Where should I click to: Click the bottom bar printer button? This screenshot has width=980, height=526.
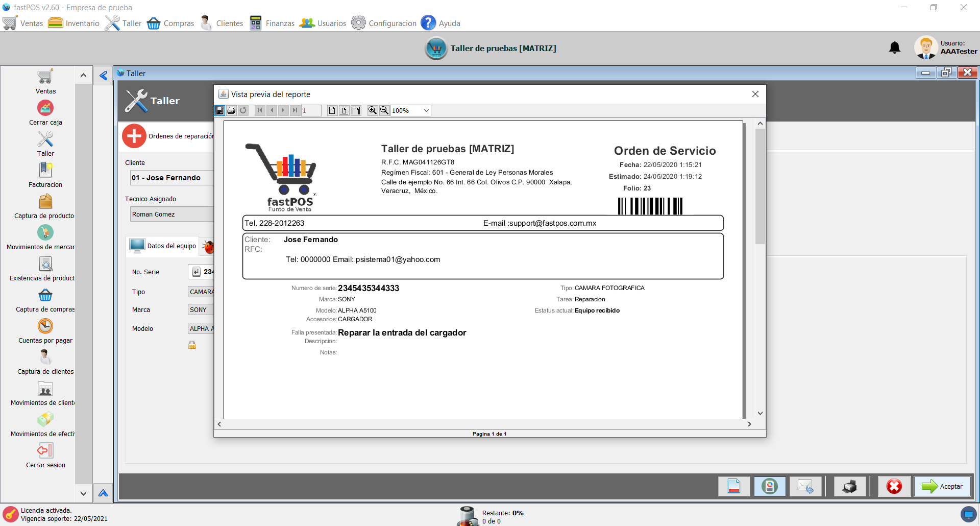coord(849,486)
